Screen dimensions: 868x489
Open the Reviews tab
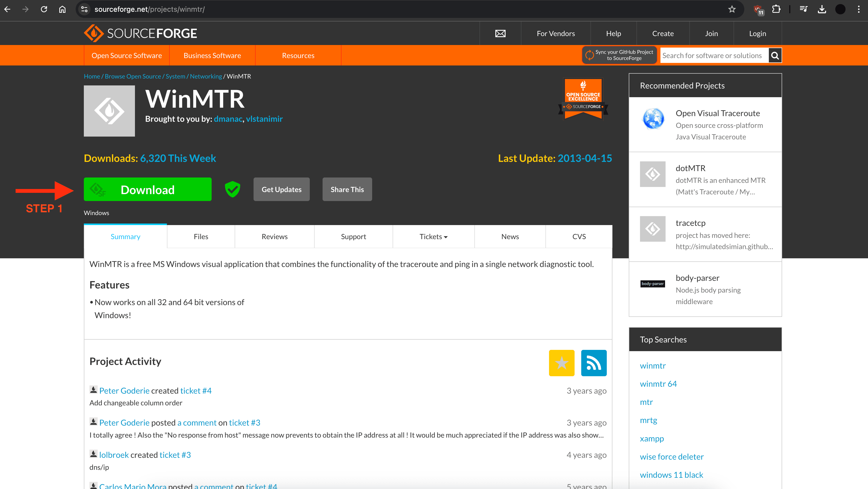point(274,236)
